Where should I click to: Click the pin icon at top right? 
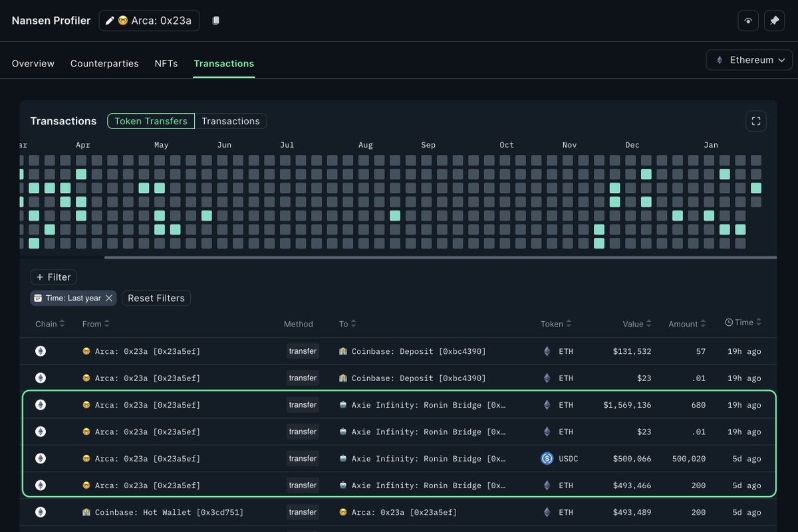774,21
